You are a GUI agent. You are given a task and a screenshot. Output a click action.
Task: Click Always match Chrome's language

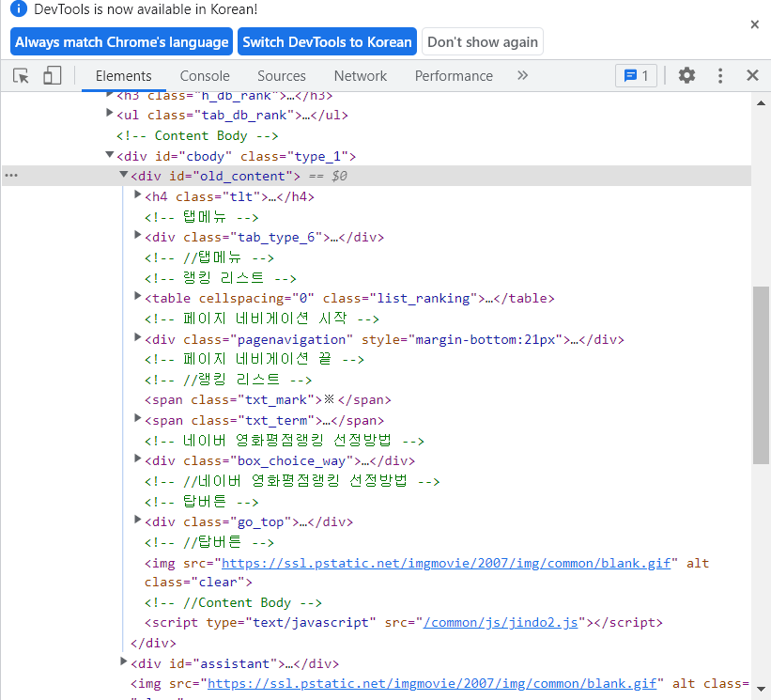[x=121, y=42]
